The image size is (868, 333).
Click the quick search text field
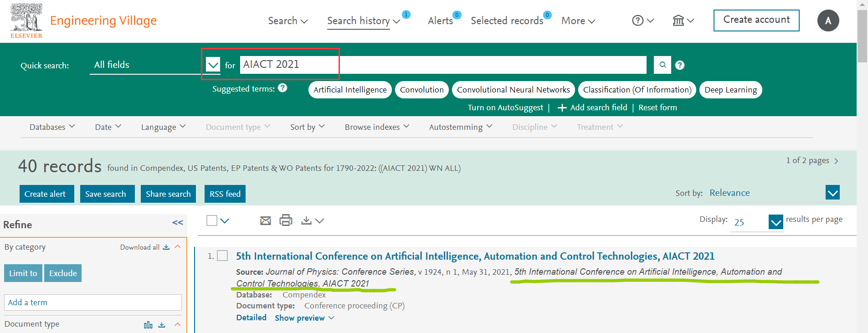443,65
